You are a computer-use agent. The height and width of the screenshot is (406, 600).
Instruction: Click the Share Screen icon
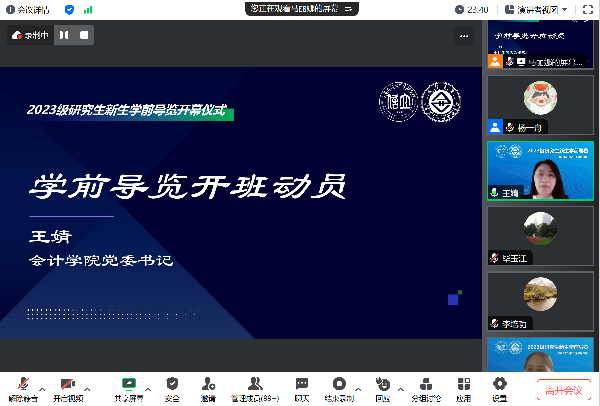coord(128,384)
